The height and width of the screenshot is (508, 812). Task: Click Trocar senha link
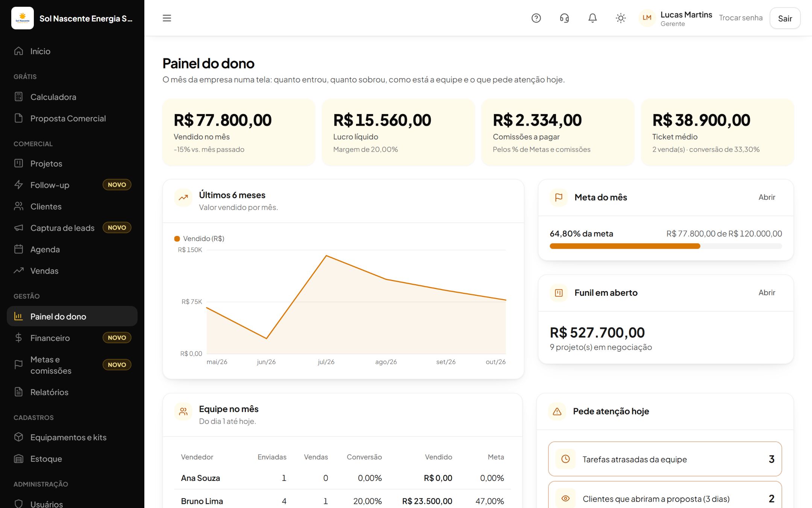pos(741,18)
